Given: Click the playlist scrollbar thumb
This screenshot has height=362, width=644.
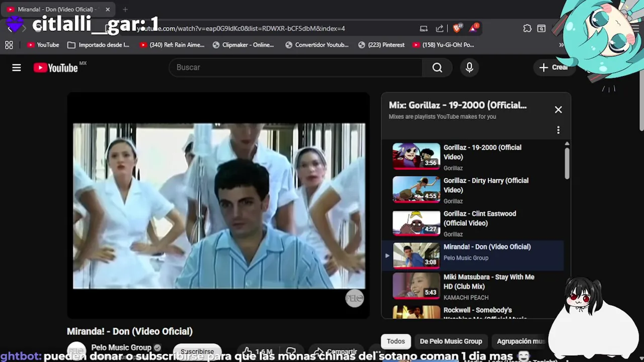Looking at the screenshot, I should point(567,163).
